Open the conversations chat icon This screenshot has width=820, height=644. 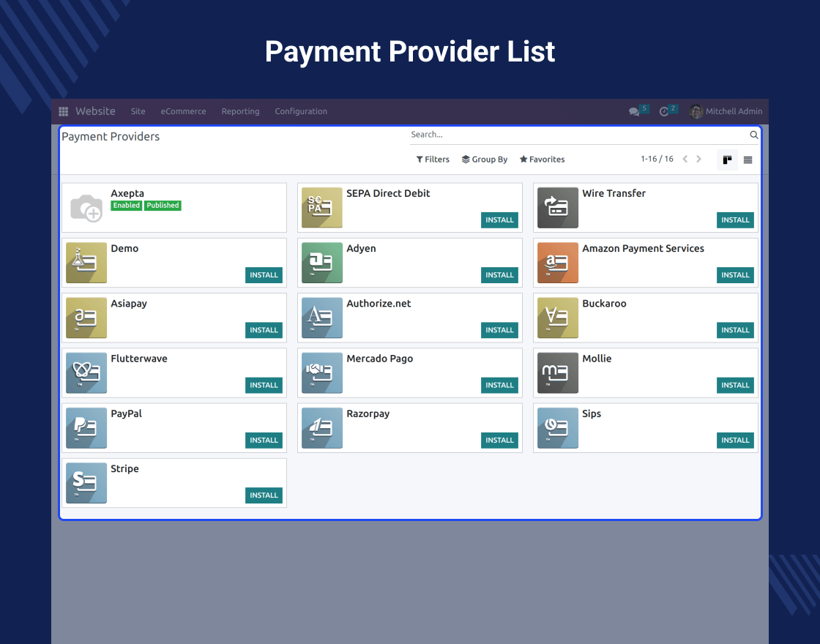pyautogui.click(x=634, y=111)
